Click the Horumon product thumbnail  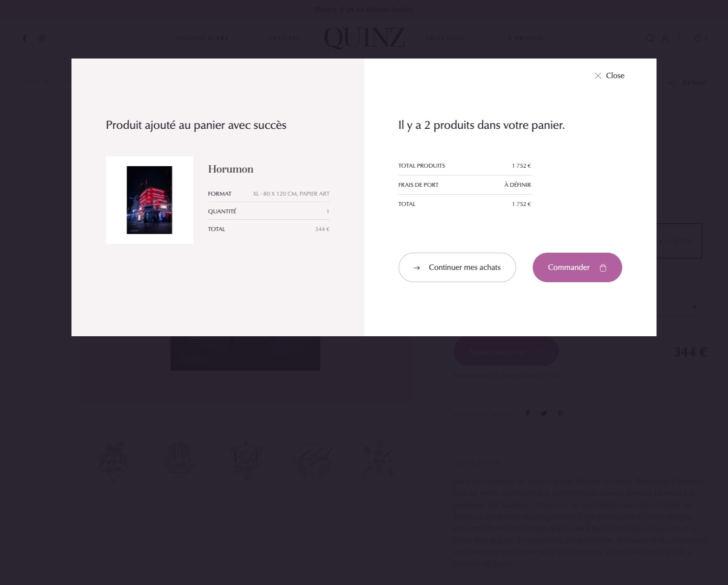click(x=149, y=200)
